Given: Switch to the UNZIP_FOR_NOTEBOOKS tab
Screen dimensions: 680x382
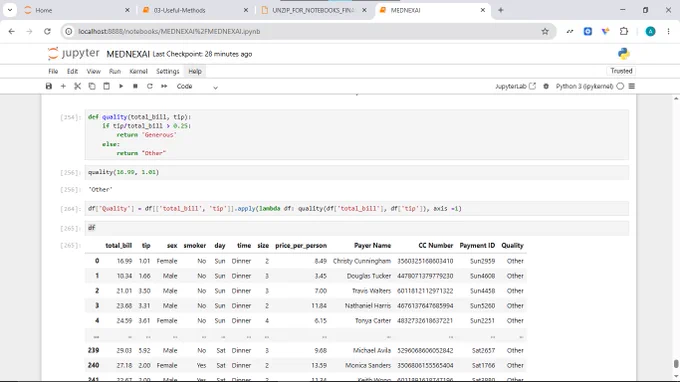Looking at the screenshot, I should click(313, 10).
